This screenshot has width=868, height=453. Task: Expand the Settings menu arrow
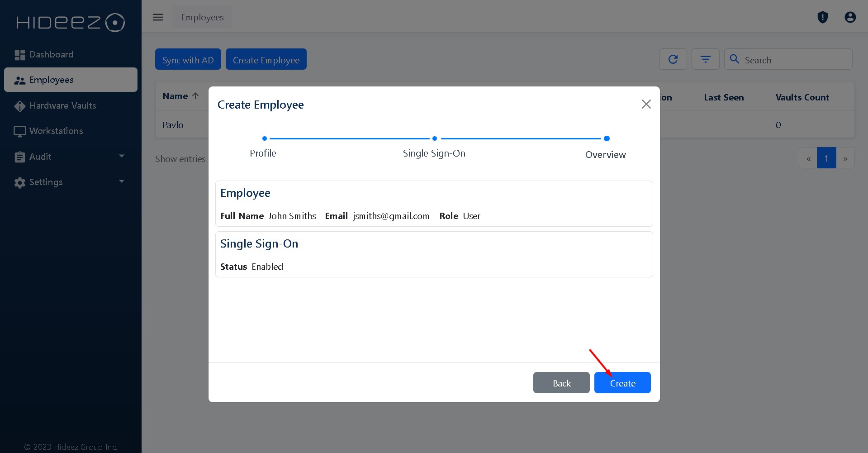(x=121, y=181)
